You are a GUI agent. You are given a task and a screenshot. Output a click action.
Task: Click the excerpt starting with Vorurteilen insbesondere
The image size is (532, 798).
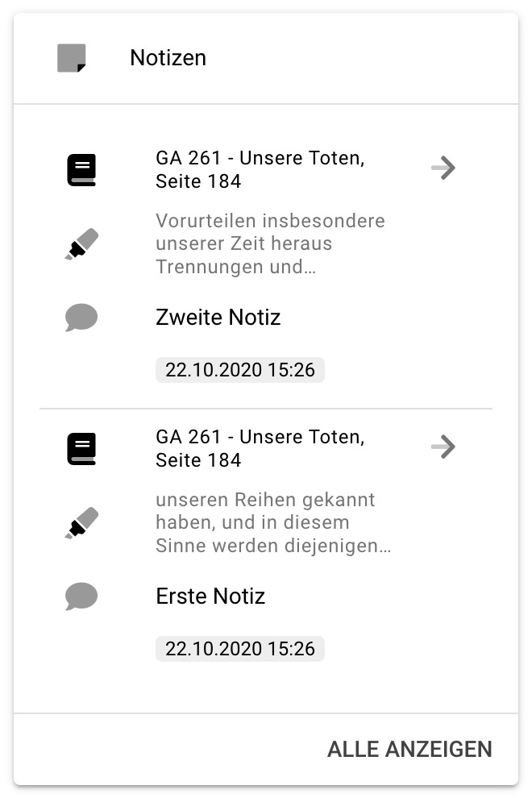tap(270, 243)
